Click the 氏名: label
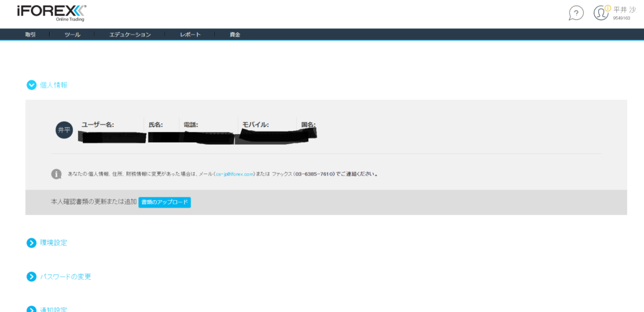644x312 pixels. tap(156, 125)
